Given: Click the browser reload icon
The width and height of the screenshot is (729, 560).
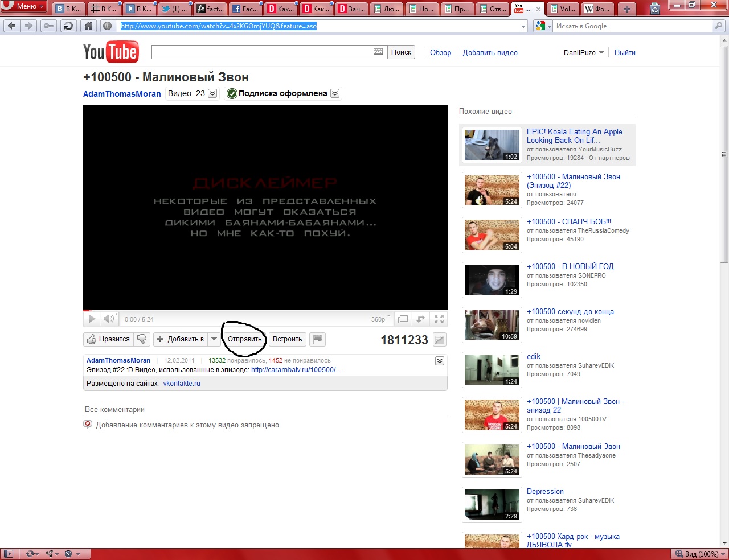Looking at the screenshot, I should [x=68, y=26].
